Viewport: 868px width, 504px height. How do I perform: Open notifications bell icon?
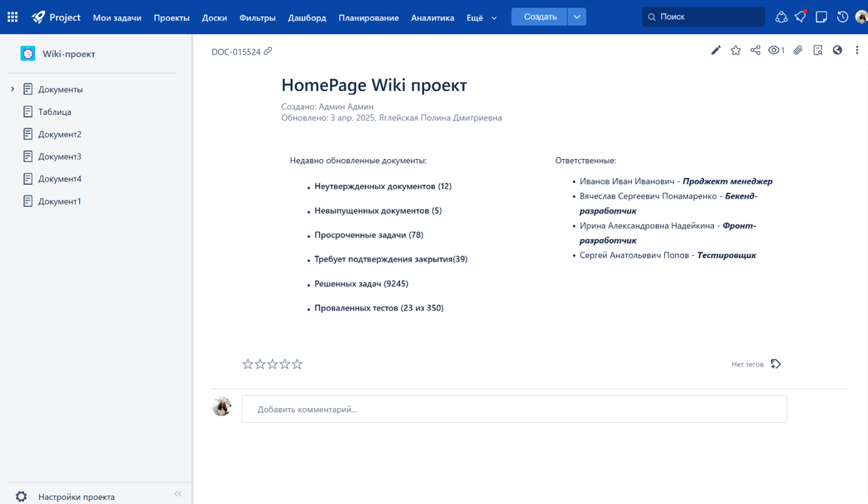pyautogui.click(x=801, y=17)
